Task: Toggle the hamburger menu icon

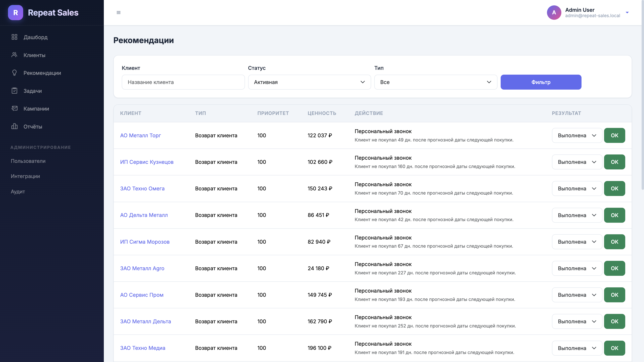Action: pos(119,13)
